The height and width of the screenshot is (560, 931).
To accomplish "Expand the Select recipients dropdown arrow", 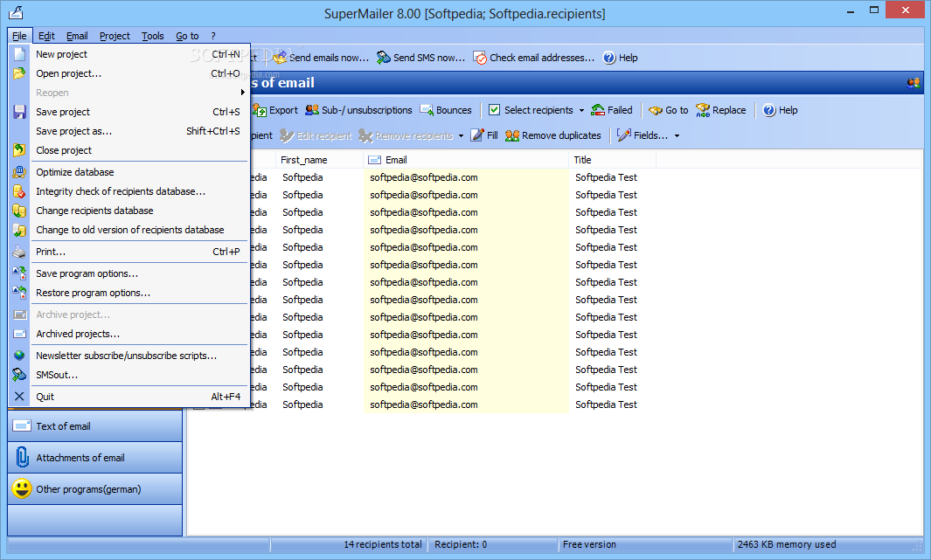I will pos(581,110).
